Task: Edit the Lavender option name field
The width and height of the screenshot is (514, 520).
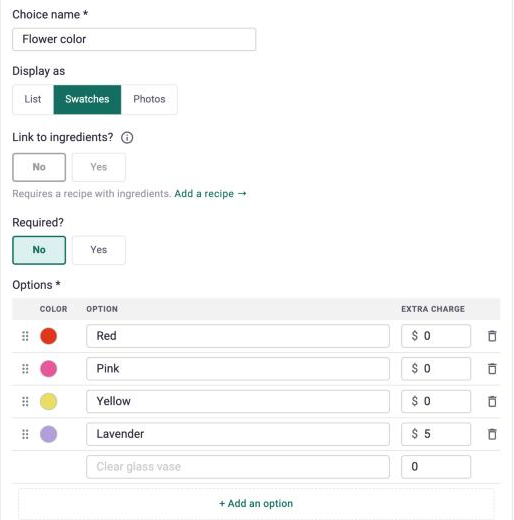Action: point(238,434)
